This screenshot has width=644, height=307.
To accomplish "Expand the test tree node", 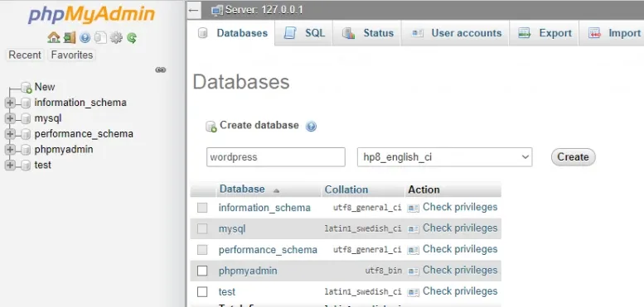I will (10, 165).
